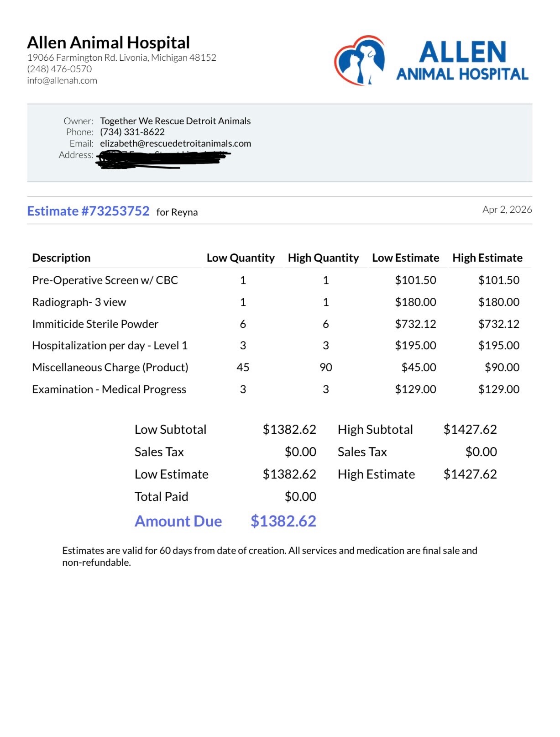Click the Radiograph- 3 view line item

(x=79, y=302)
